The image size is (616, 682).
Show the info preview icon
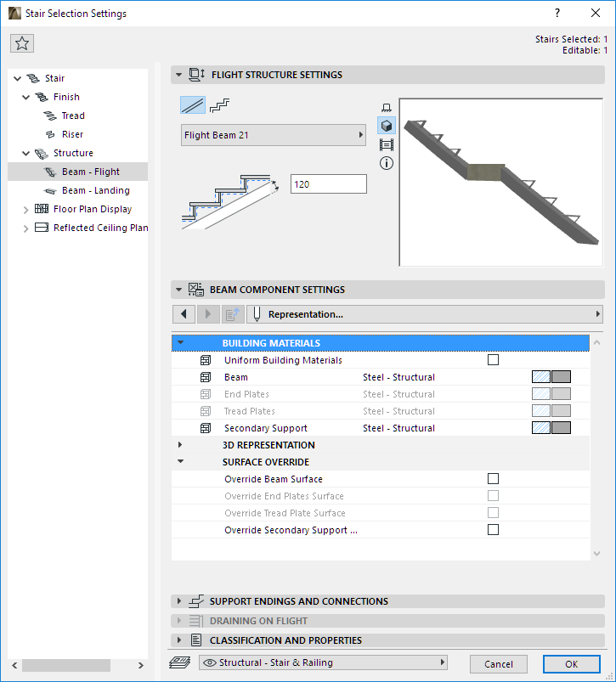click(387, 163)
